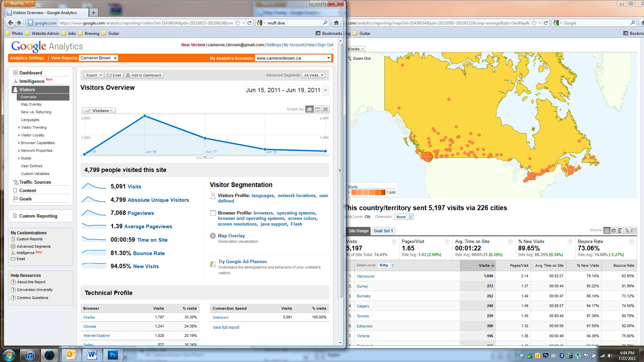Viewport: 644px width, 362px height.
Task: Click the Export button
Action: coord(94,75)
